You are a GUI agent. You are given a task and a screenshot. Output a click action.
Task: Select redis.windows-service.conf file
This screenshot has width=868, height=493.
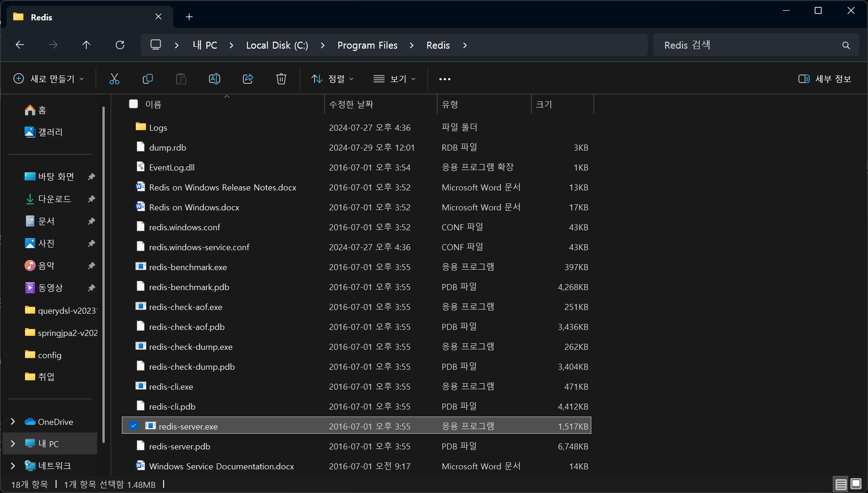[x=356, y=247]
